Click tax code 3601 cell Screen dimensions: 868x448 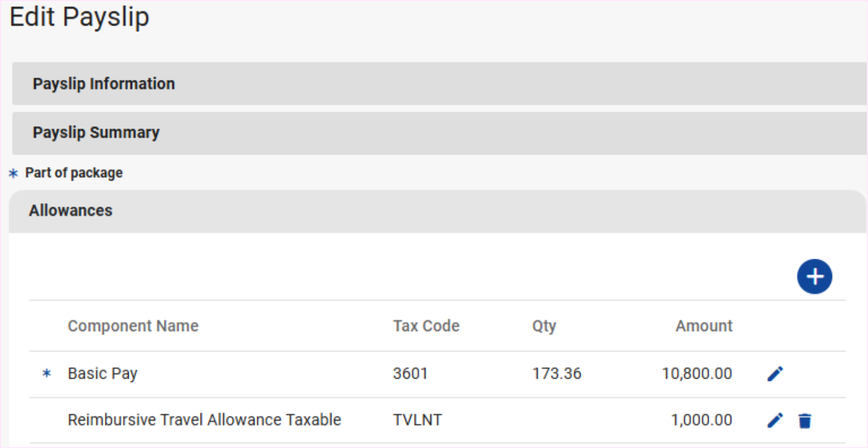410,374
